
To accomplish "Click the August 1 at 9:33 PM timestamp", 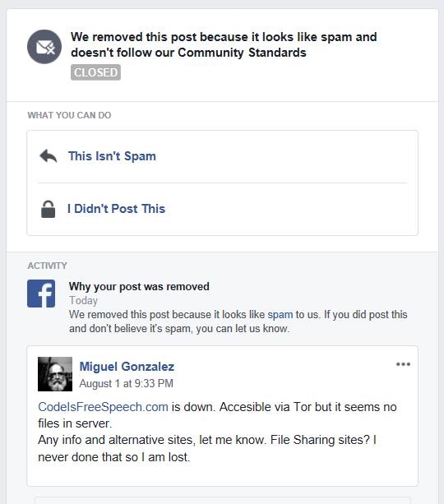I will click(126, 383).
